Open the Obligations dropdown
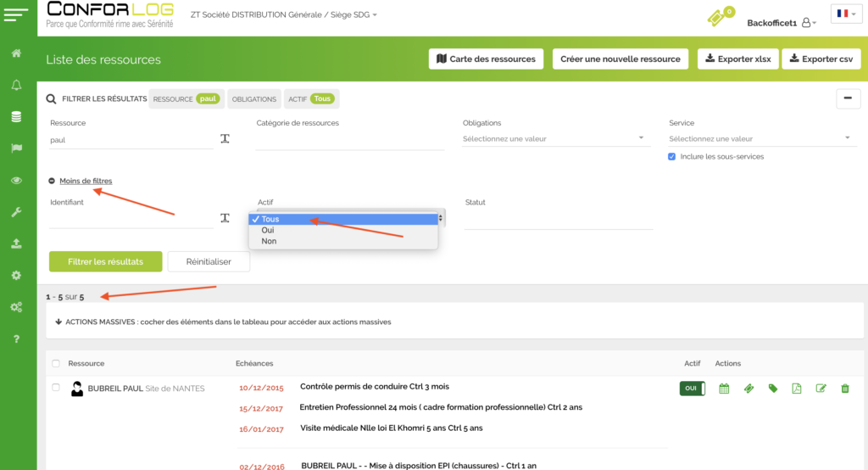Image resolution: width=868 pixels, height=470 pixels. tap(554, 139)
